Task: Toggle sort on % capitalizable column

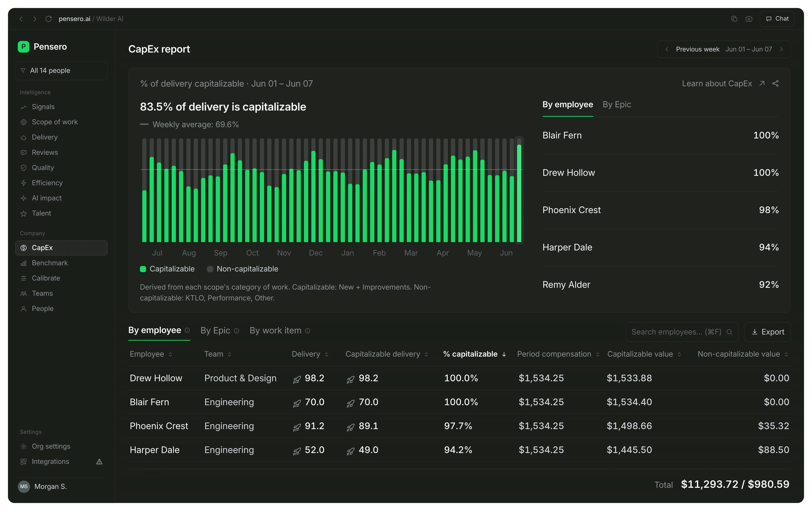Action: click(475, 354)
